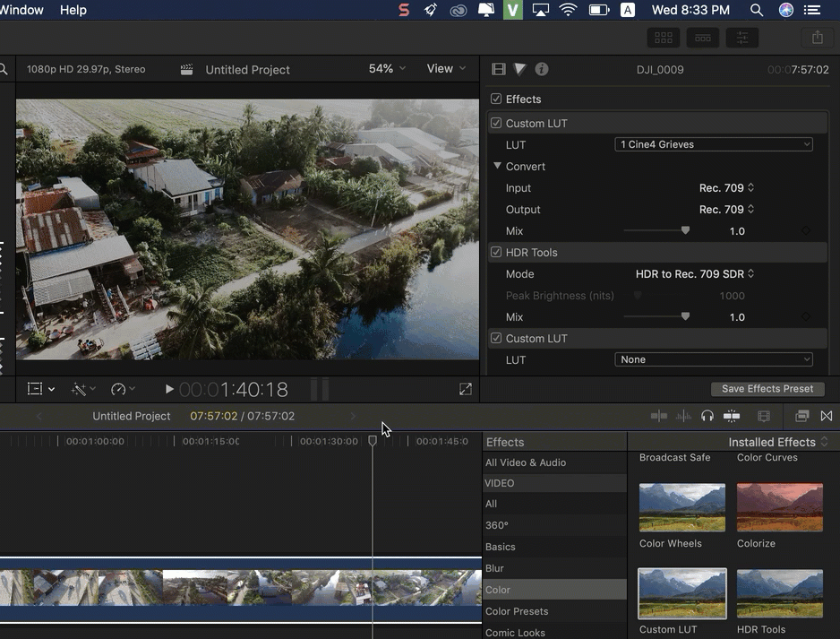Click Save Effects Preset
This screenshot has height=639, width=840.
pyautogui.click(x=767, y=388)
